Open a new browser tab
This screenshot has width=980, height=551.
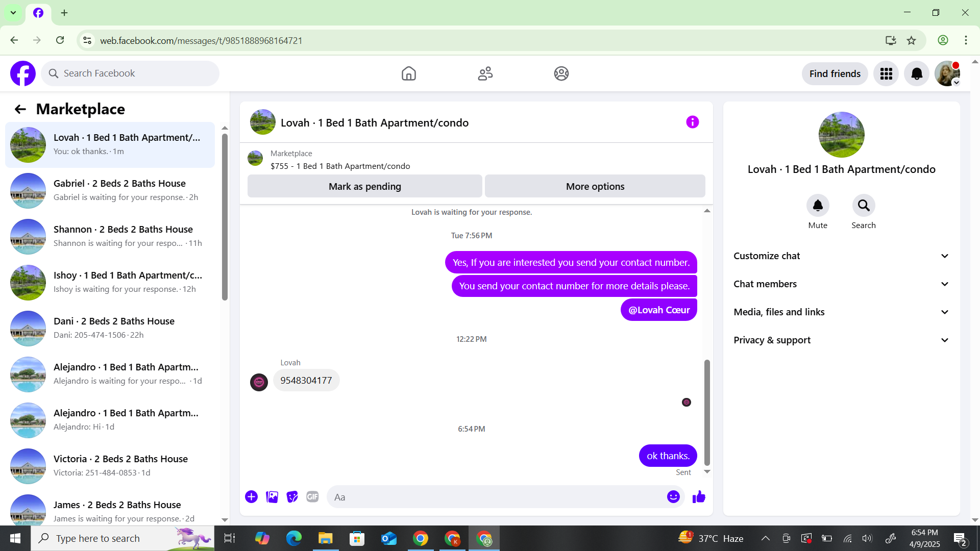[x=64, y=13]
